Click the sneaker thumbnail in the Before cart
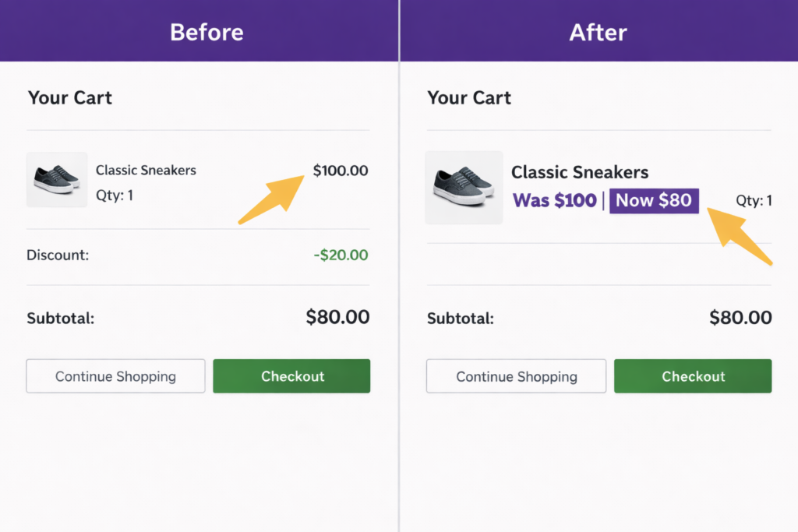Viewport: 798px width, 532px height. tap(57, 180)
